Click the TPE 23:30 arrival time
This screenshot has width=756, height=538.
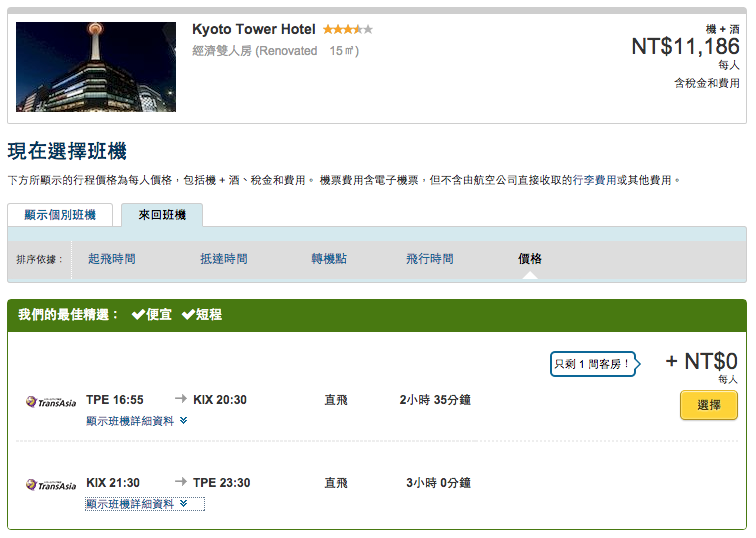221,483
